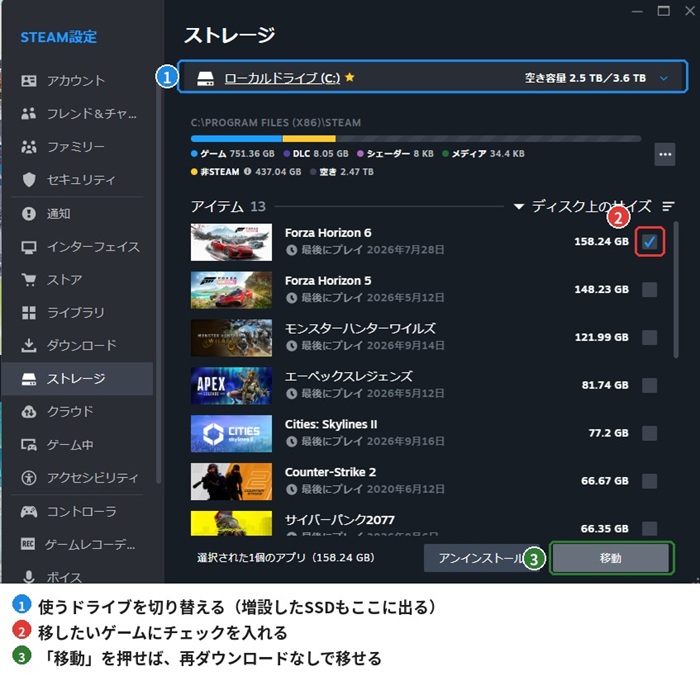Screen dimensions: 700x676
Task: Open the インターフェイス settings page
Action: click(77, 247)
